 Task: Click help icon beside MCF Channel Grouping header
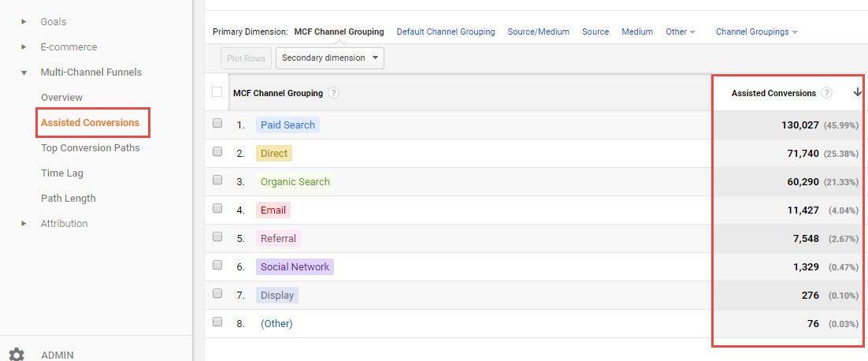point(334,93)
